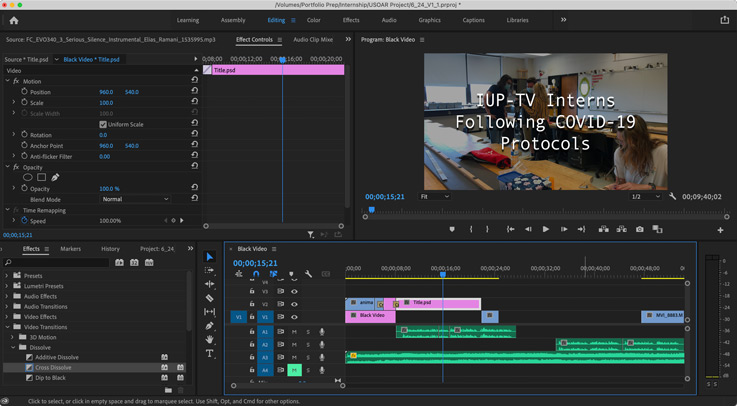Switch to the Color workspace
The height and width of the screenshot is (406, 737).
point(314,20)
